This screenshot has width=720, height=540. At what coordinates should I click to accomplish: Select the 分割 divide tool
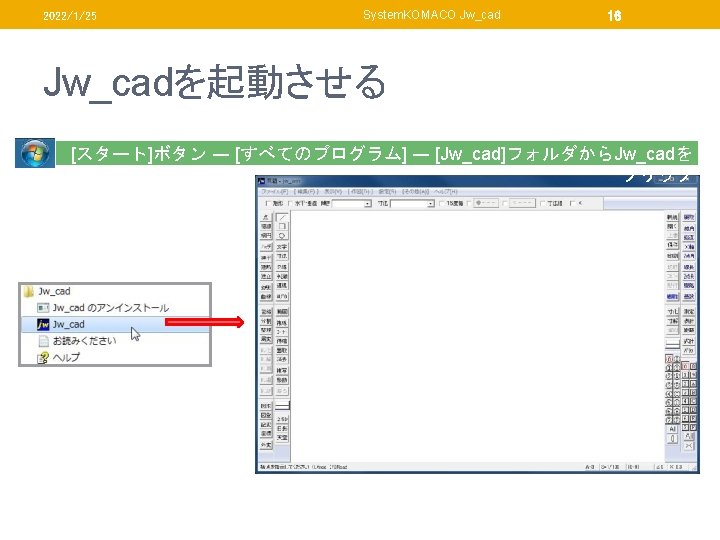266,321
